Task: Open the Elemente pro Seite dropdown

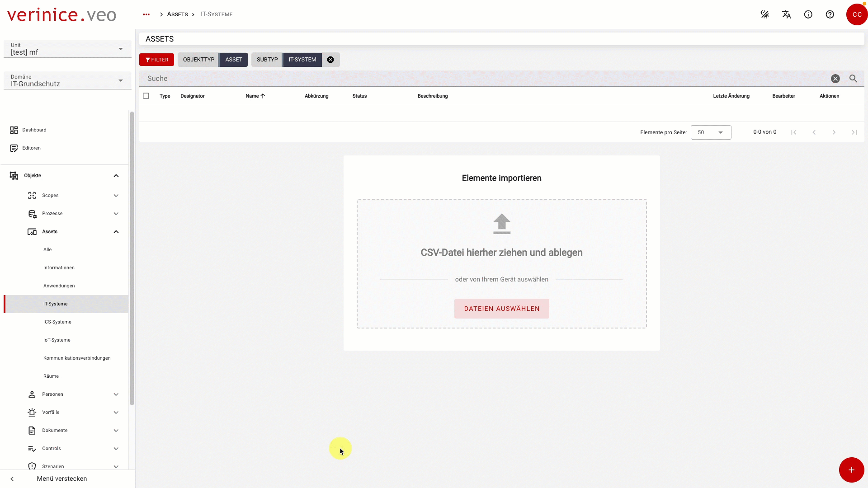Action: point(711,132)
